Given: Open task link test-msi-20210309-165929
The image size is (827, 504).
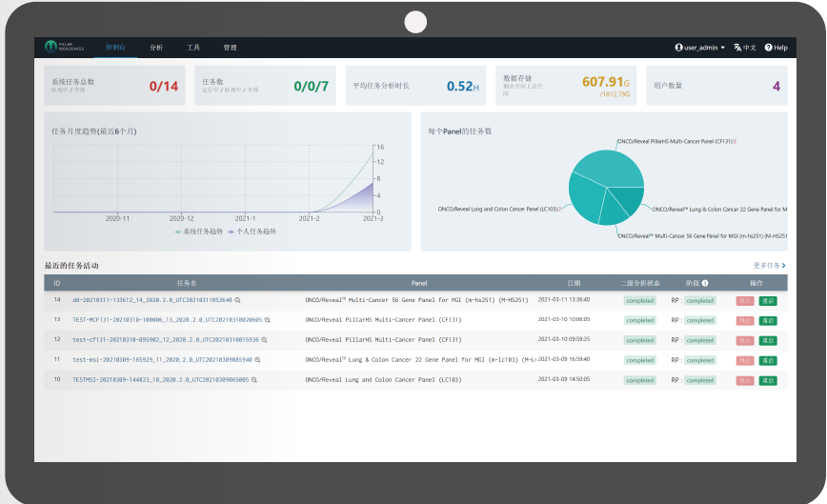Looking at the screenshot, I should coord(162,360).
